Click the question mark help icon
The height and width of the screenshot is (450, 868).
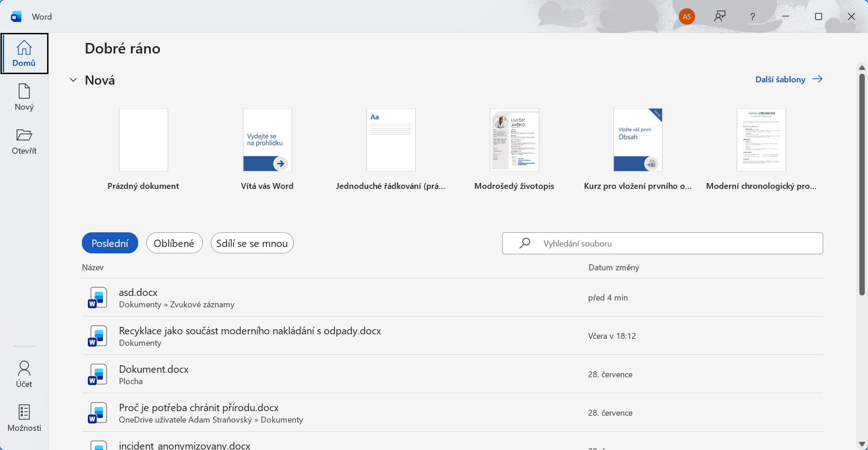coord(752,17)
